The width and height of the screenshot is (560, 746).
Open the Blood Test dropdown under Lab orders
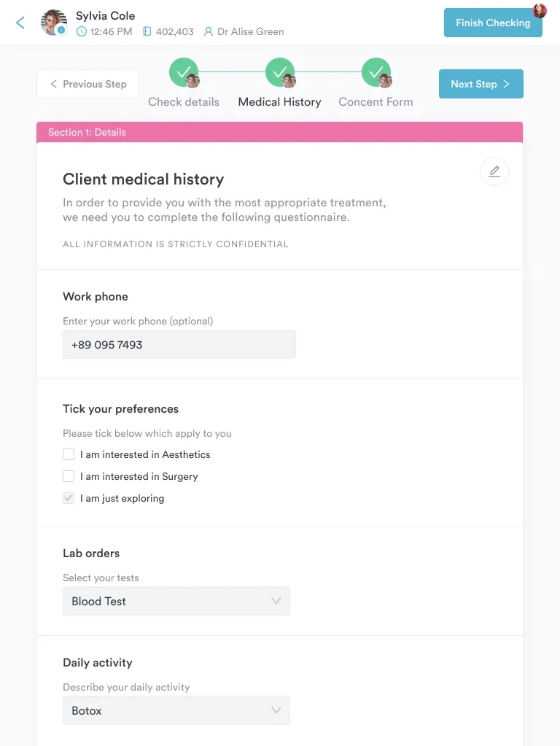[x=176, y=601]
